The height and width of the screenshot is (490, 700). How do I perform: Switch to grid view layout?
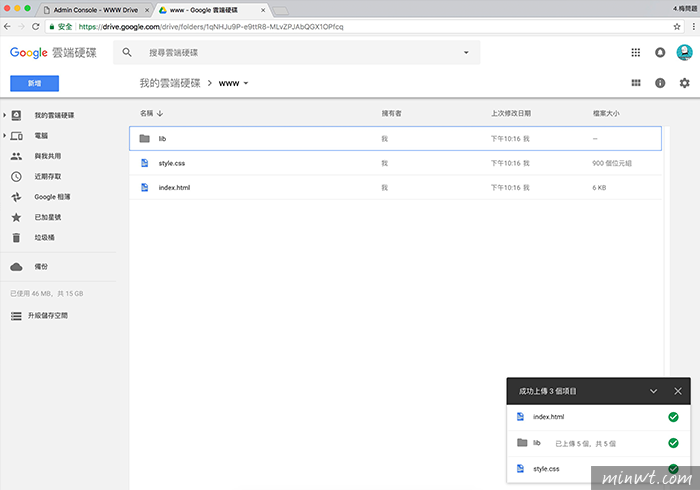pos(636,83)
